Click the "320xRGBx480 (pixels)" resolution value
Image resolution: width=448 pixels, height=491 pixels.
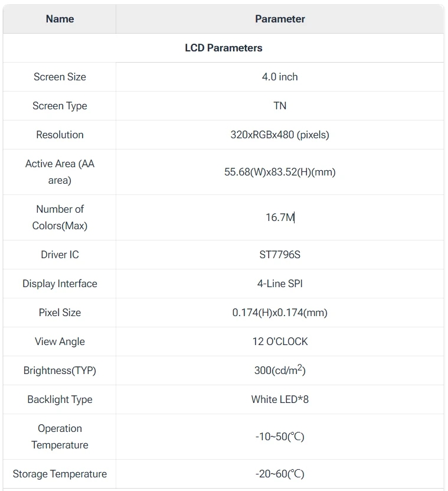tap(280, 135)
